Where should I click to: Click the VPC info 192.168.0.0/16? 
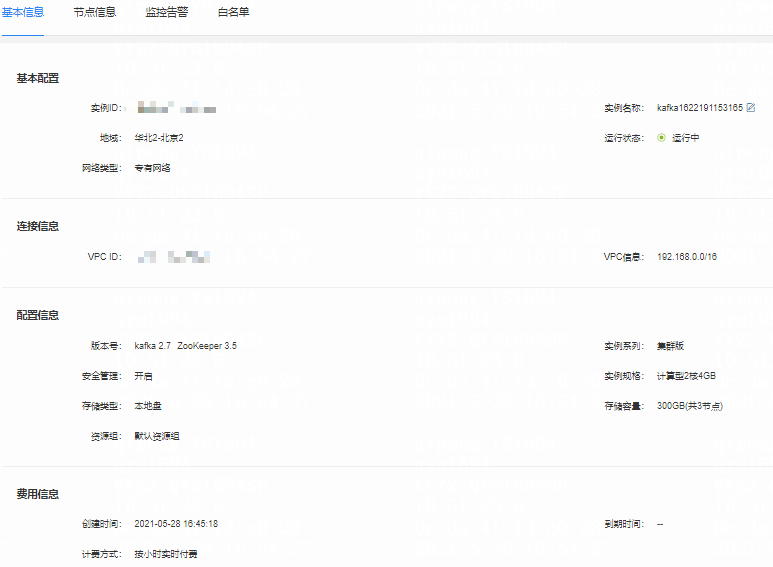click(686, 257)
